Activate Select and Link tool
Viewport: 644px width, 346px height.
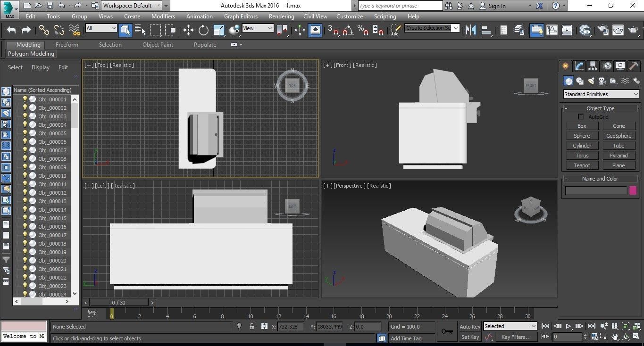pyautogui.click(x=44, y=30)
